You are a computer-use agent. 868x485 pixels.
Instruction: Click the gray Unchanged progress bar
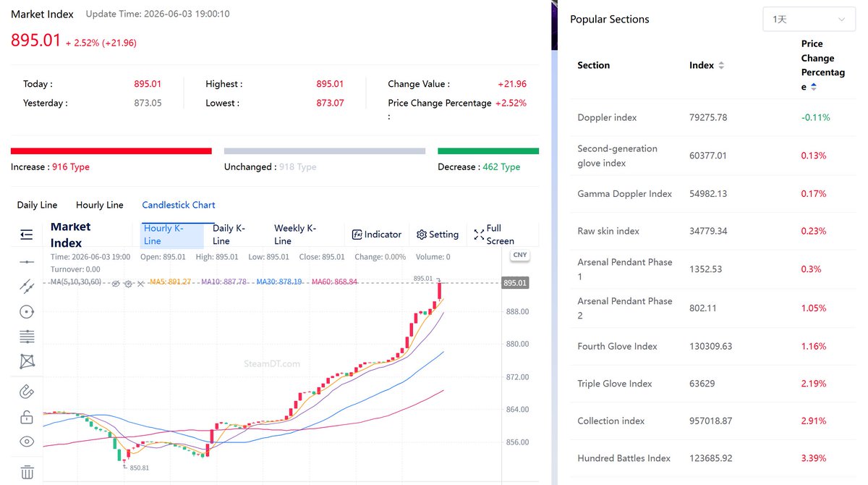325,151
